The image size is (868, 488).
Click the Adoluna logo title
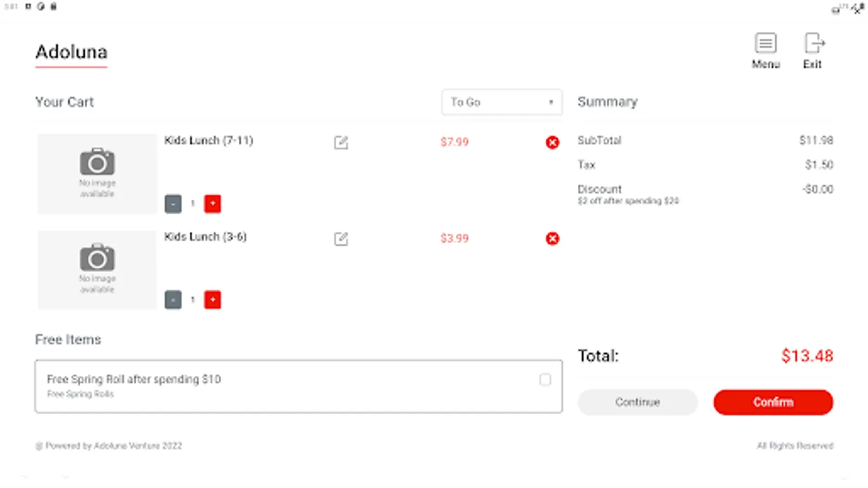click(72, 52)
